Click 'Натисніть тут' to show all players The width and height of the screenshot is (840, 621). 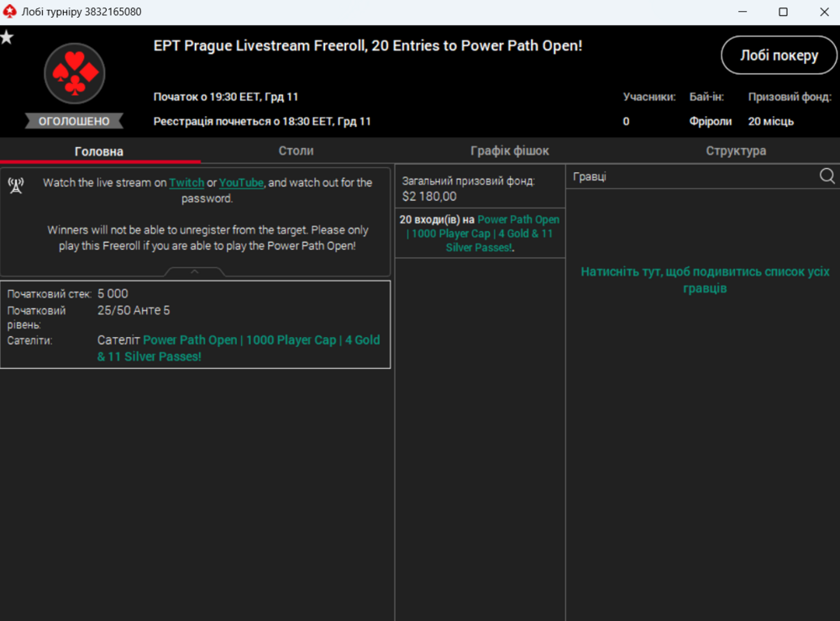pos(705,280)
